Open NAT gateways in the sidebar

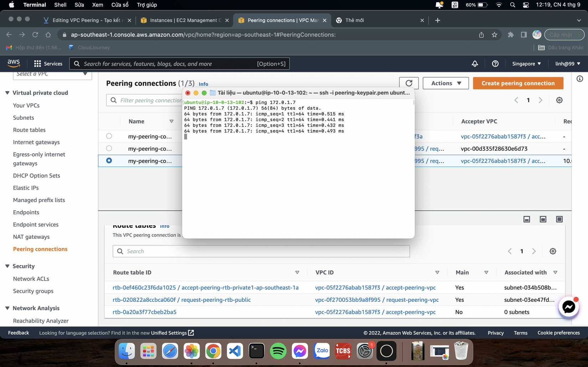pos(31,237)
